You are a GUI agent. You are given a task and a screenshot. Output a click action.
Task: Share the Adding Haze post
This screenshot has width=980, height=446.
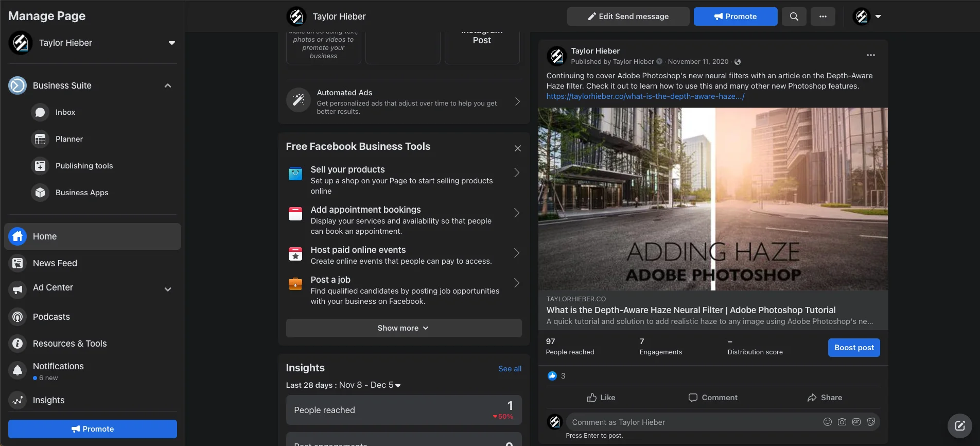(825, 398)
